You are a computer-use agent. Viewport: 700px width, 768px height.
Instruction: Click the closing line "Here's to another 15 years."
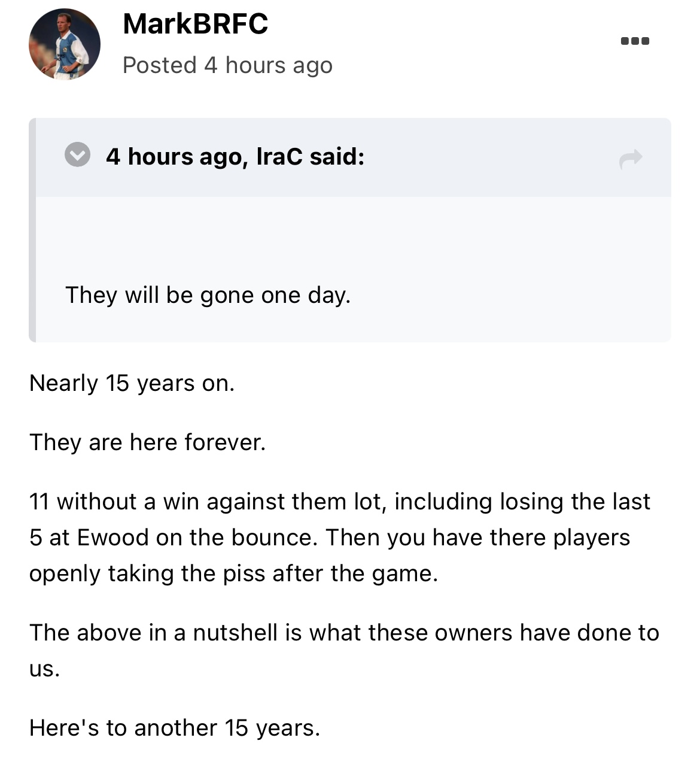point(175,728)
